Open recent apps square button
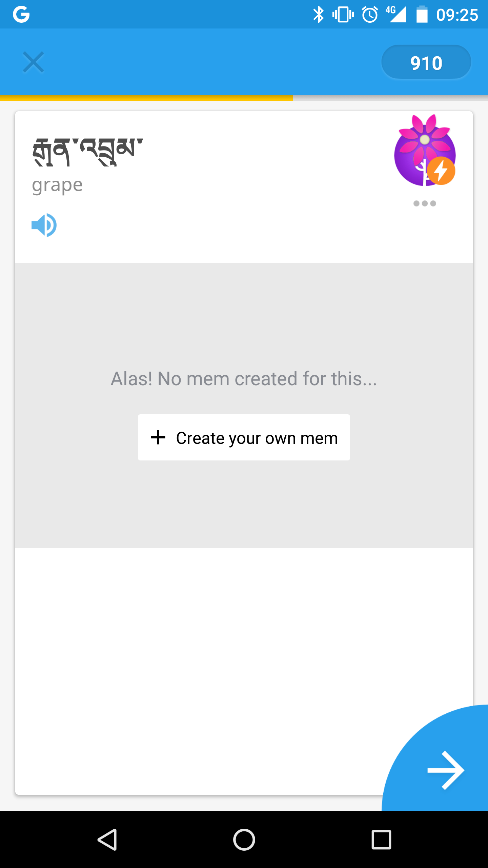488x868 pixels. (x=381, y=840)
